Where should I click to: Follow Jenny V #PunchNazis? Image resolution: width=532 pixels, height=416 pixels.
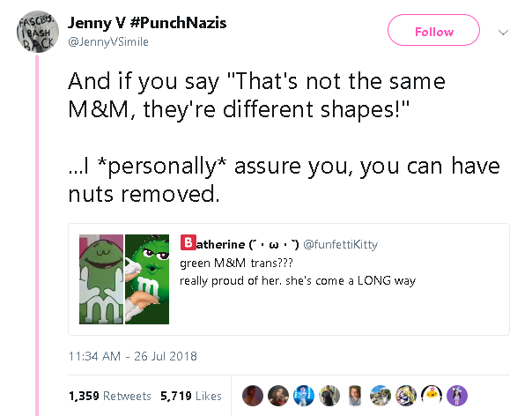(x=433, y=32)
